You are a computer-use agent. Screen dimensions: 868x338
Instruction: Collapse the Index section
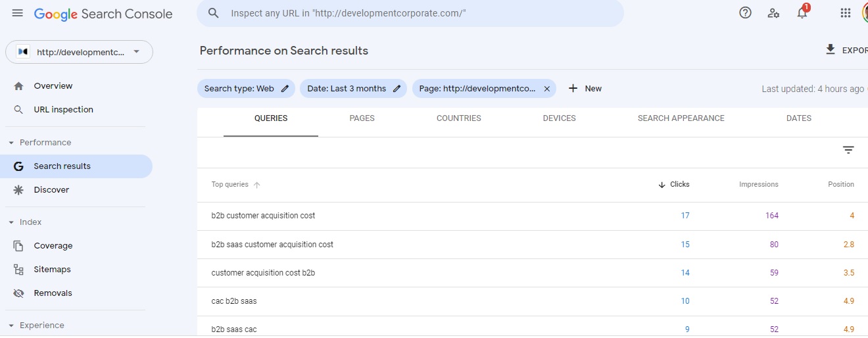coord(11,222)
